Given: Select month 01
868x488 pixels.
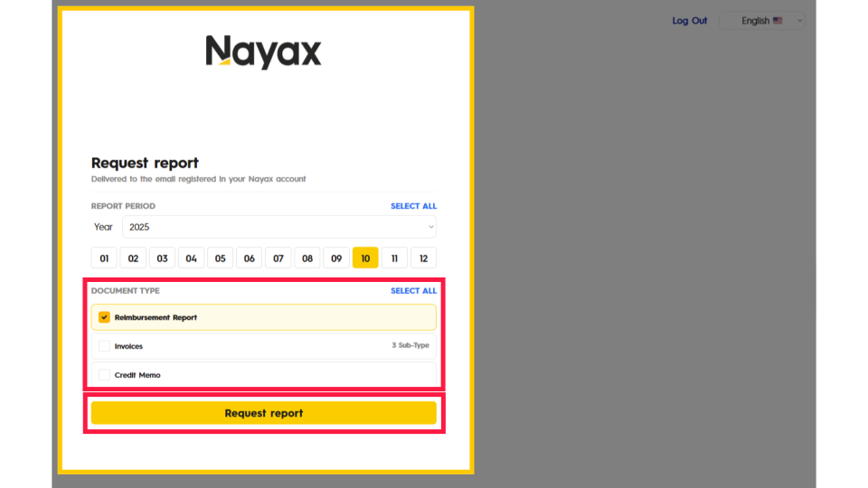Looking at the screenshot, I should coord(104,258).
